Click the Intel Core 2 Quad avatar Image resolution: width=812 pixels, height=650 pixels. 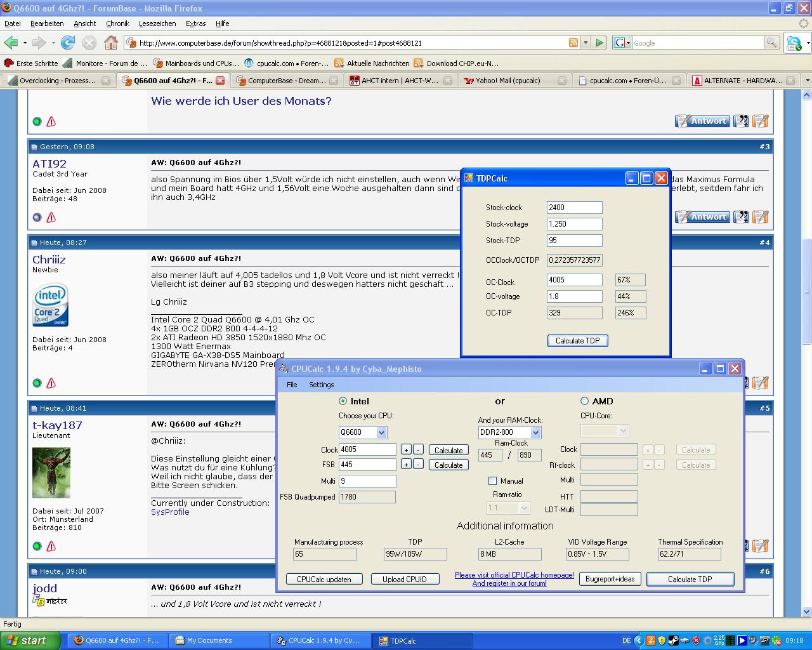coord(51,305)
